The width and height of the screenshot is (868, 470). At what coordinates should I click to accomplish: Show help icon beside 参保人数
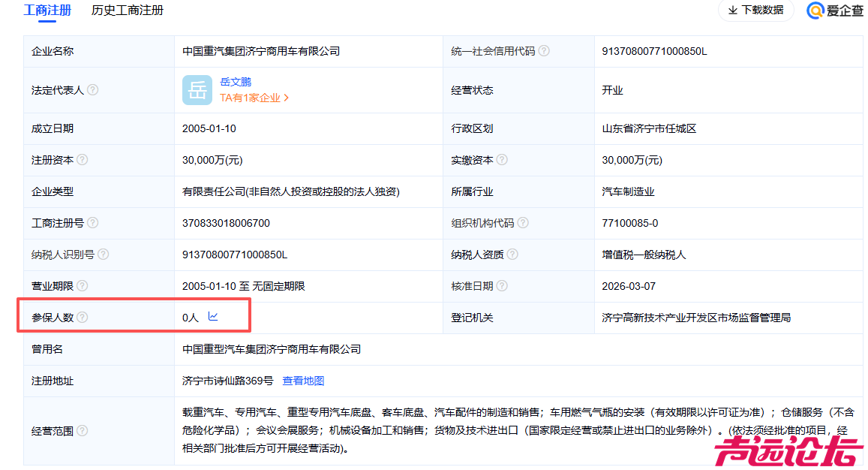(83, 318)
